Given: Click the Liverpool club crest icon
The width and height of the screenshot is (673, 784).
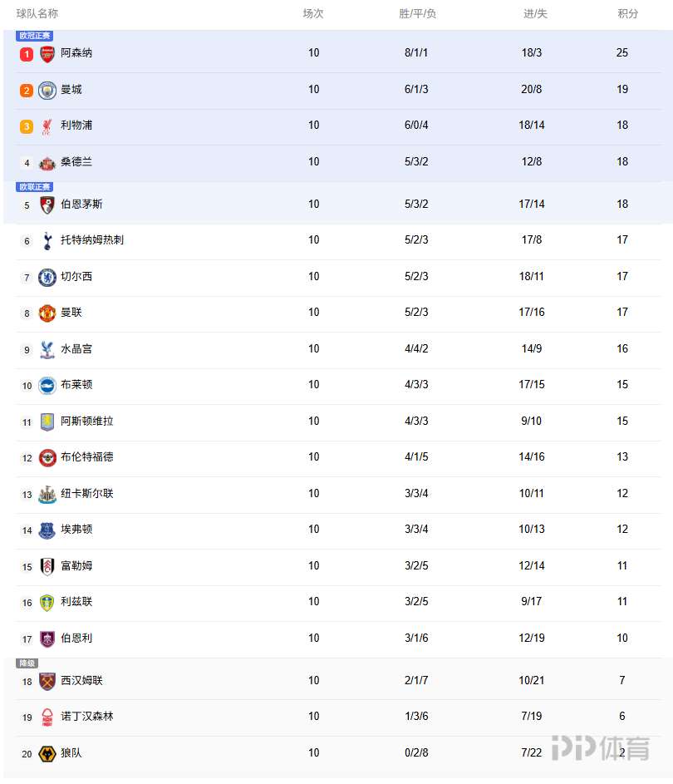Looking at the screenshot, I should [x=47, y=126].
